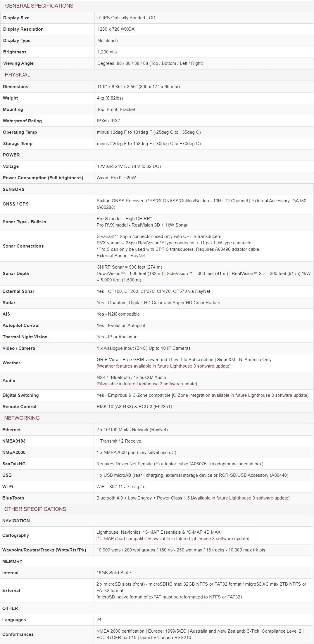
Task: Click the C-Zone integration future update note
Action: [x=240, y=395]
